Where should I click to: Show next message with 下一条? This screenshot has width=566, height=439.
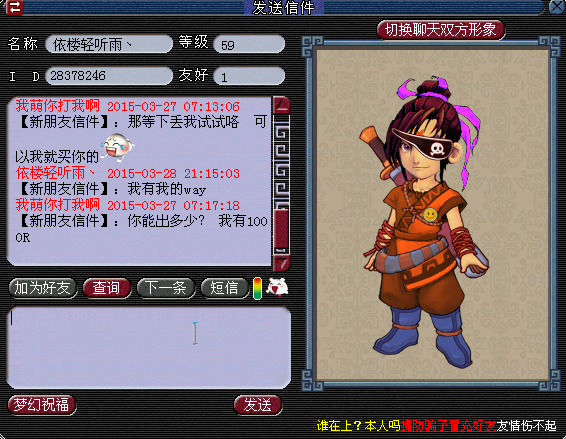point(166,288)
